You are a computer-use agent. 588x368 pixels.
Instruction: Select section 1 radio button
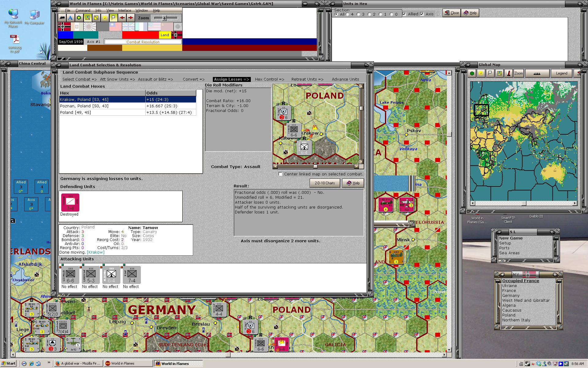[380, 14]
